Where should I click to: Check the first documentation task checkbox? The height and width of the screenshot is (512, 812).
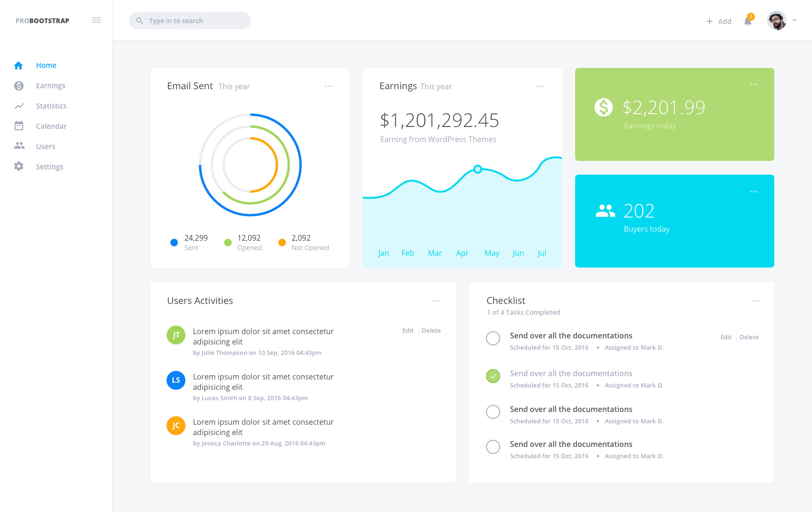click(x=493, y=338)
